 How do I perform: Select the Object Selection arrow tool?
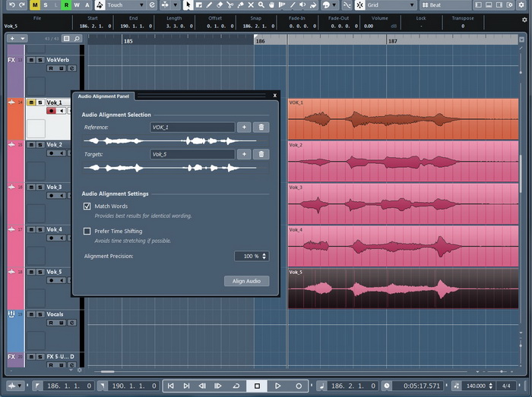click(188, 5)
